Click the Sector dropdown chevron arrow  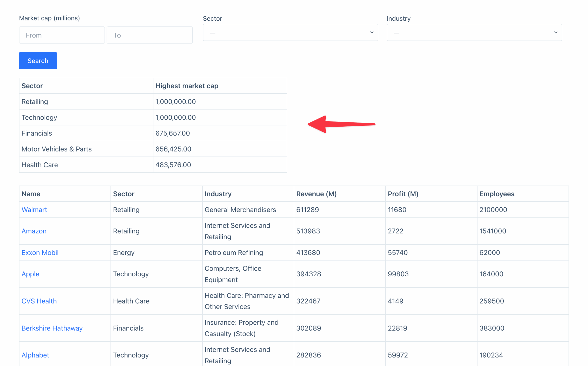[372, 32]
